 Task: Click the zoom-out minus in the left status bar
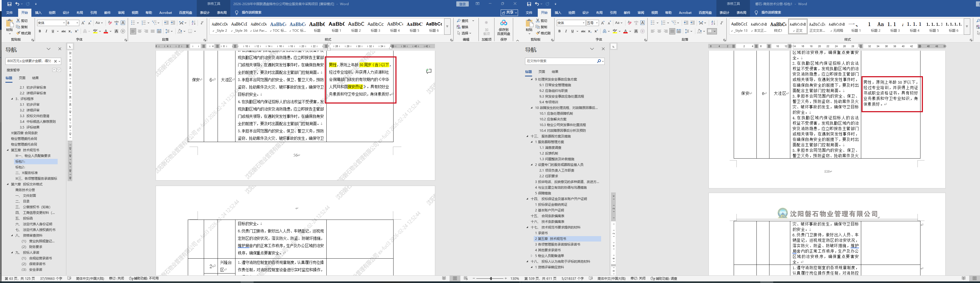pos(474,278)
